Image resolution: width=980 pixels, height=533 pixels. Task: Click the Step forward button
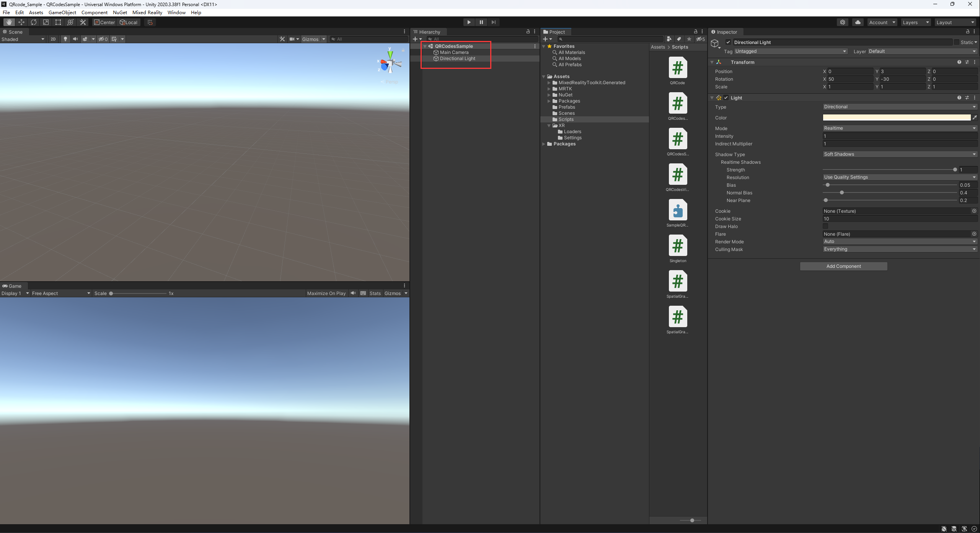point(493,22)
